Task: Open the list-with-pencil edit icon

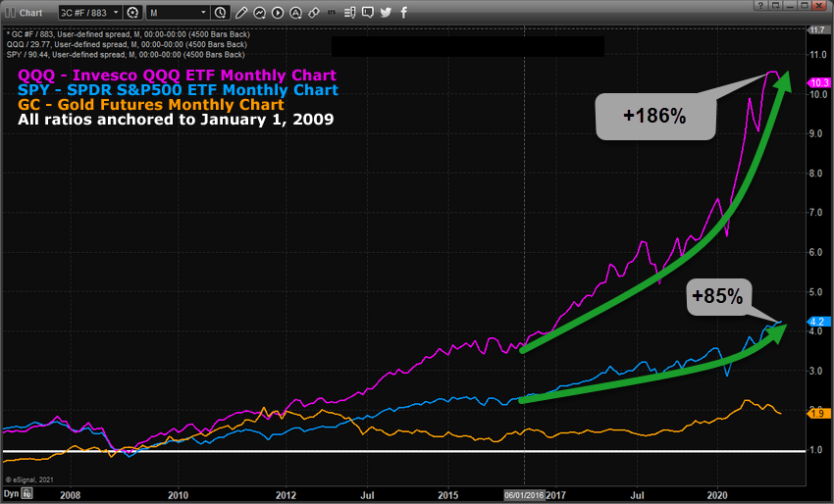Action: 349,12
